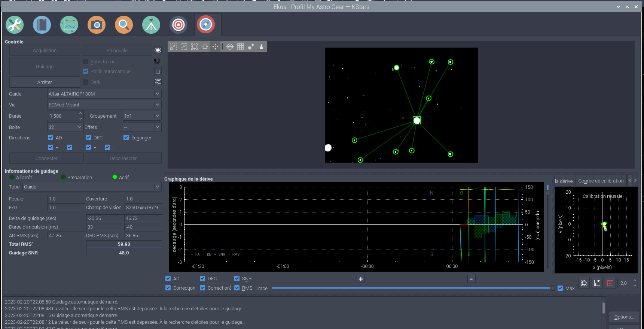Screen dimensions: 644x329
Task: Open the Align target module
Action: [x=178, y=25]
